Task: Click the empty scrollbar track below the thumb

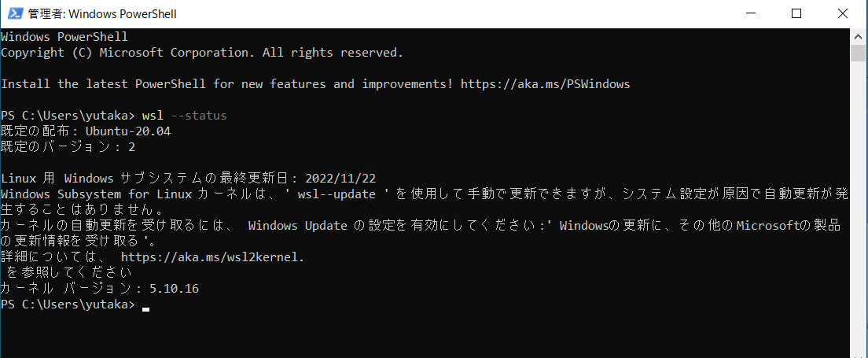Action: [x=858, y=205]
